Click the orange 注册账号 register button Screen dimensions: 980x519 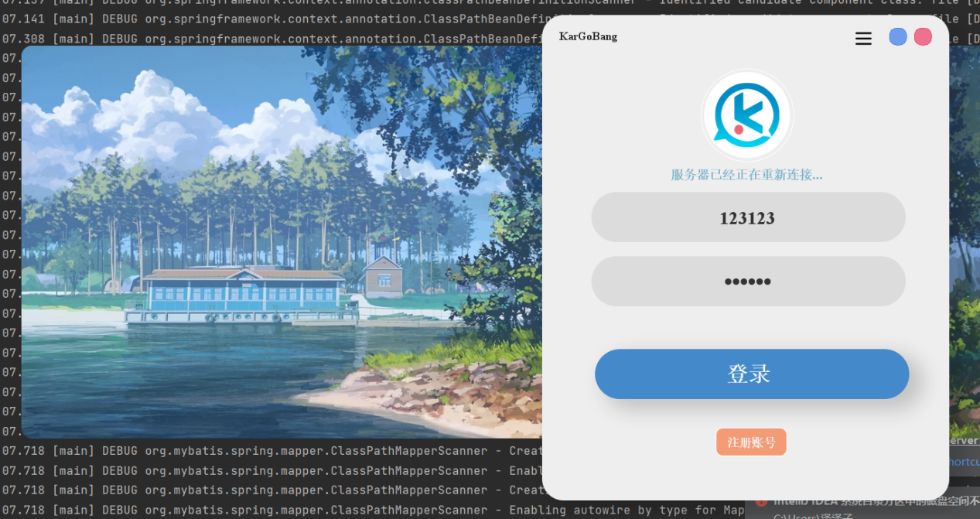click(x=751, y=442)
